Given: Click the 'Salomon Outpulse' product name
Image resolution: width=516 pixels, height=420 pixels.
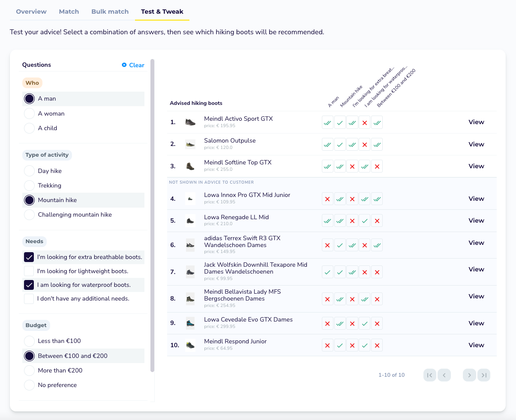Looking at the screenshot, I should (230, 140).
